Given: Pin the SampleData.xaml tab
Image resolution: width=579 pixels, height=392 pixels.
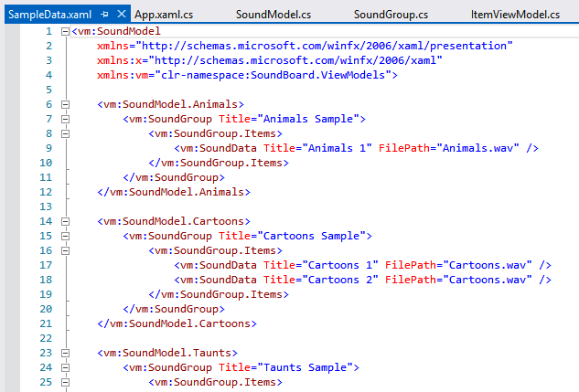Looking at the screenshot, I should coord(104,15).
